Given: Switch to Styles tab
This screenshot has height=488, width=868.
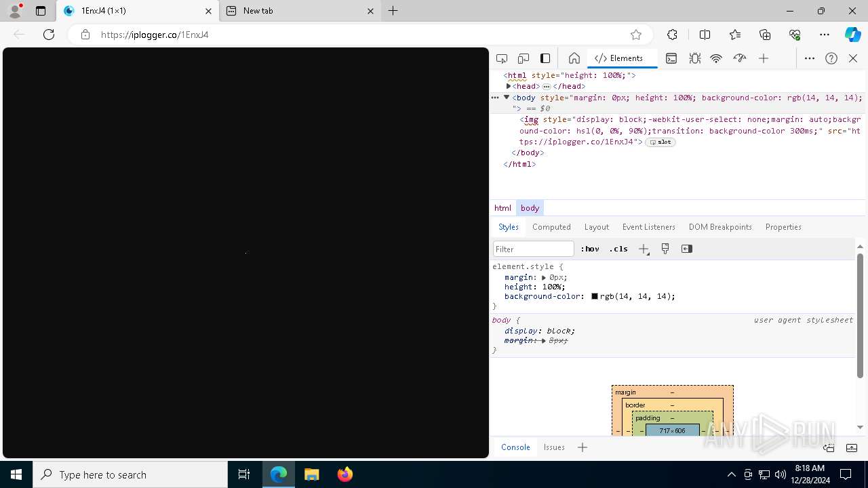Looking at the screenshot, I should tap(509, 227).
